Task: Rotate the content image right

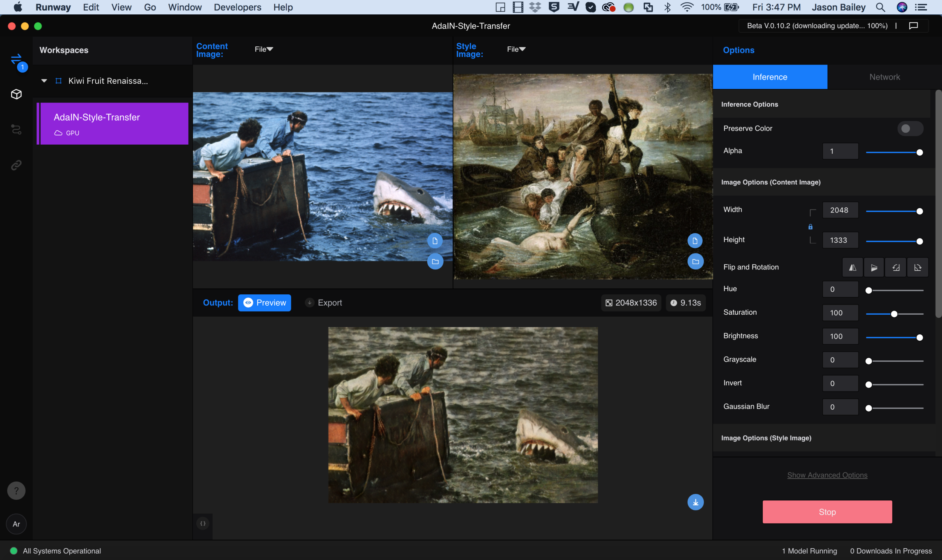Action: pyautogui.click(x=918, y=268)
